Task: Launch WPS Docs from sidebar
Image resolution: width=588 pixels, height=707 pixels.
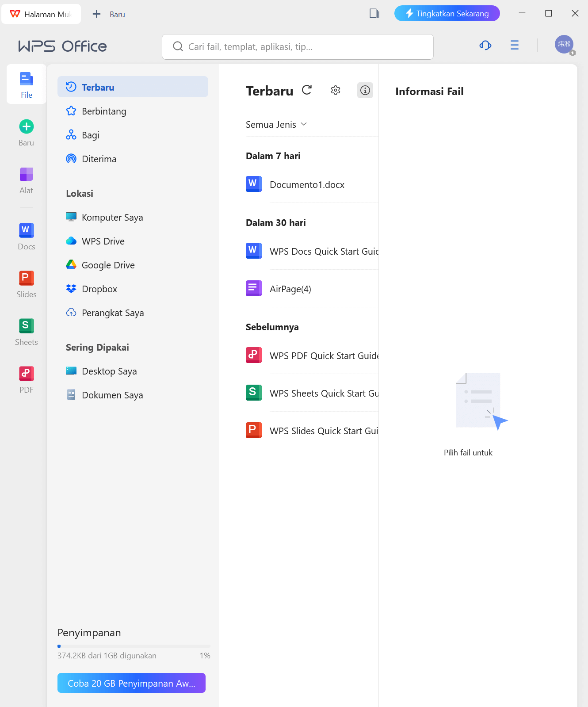Action: 27,237
